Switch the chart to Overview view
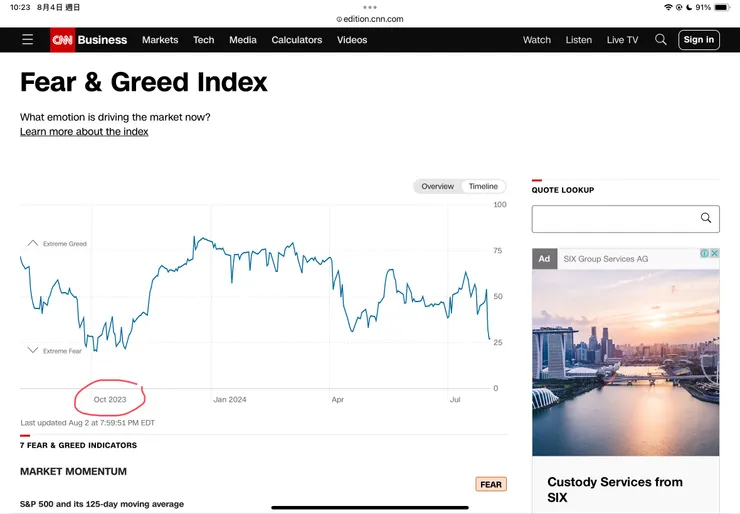 (437, 187)
